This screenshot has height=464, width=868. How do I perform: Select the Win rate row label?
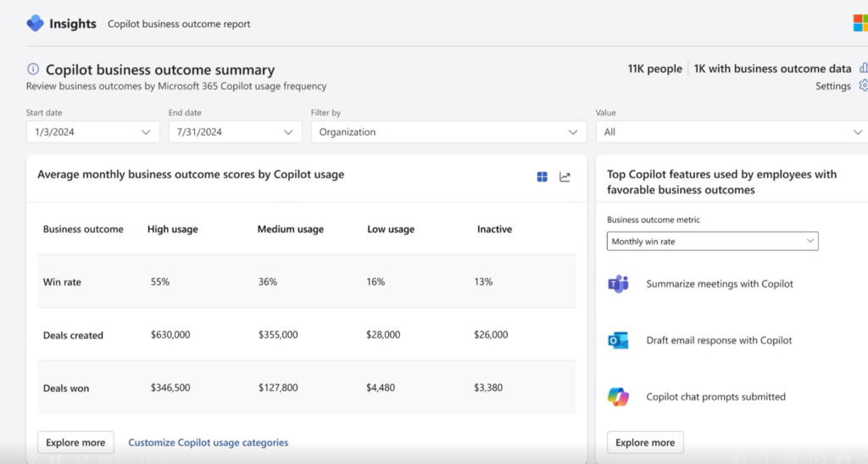[x=62, y=282]
